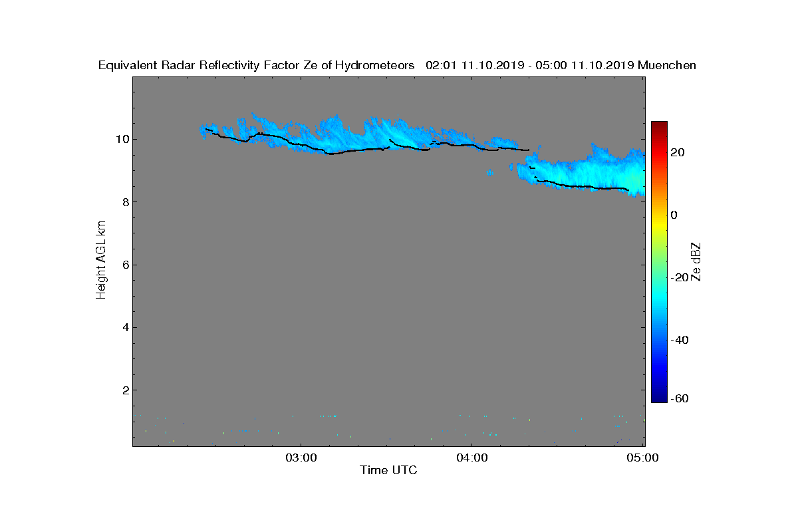Click the 04:00 time tick label
798x532 pixels.
point(472,458)
